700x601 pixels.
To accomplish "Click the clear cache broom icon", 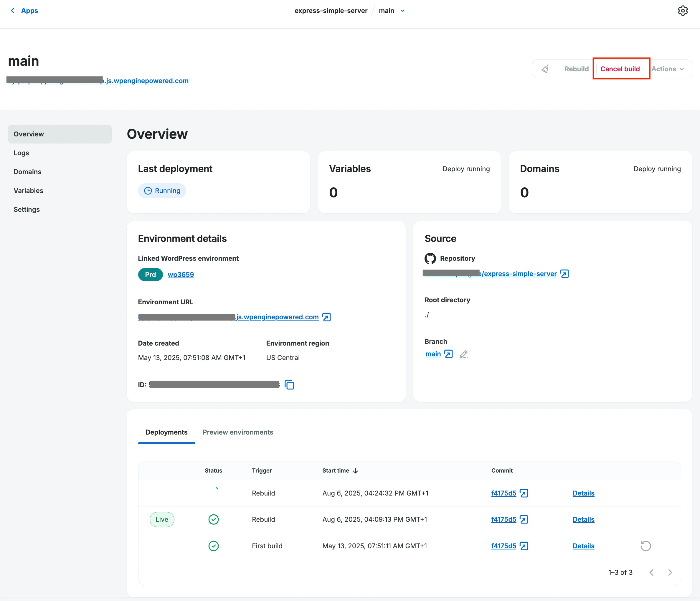I will pyautogui.click(x=545, y=69).
